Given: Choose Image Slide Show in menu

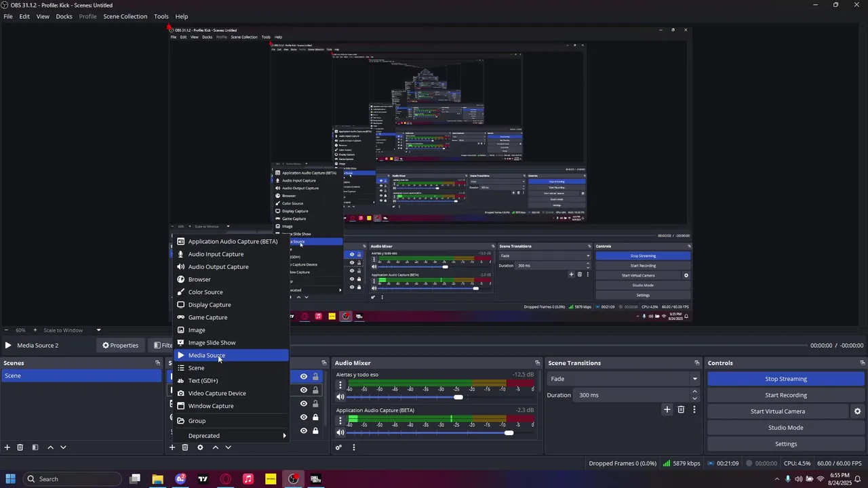Looking at the screenshot, I should [x=231, y=343].
